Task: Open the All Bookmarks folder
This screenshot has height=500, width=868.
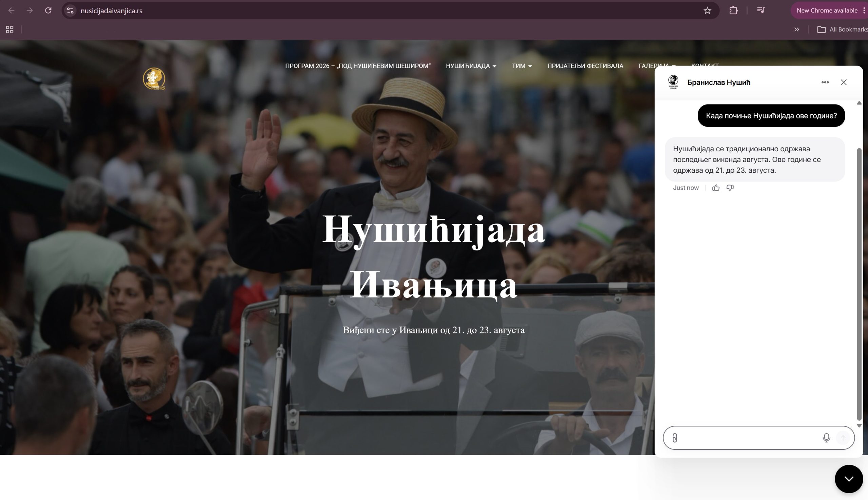Action: [842, 30]
